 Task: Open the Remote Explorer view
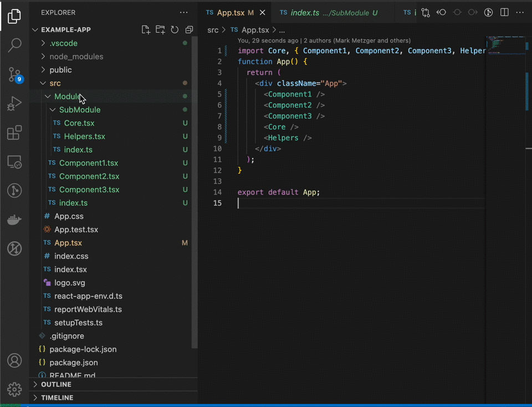14,162
